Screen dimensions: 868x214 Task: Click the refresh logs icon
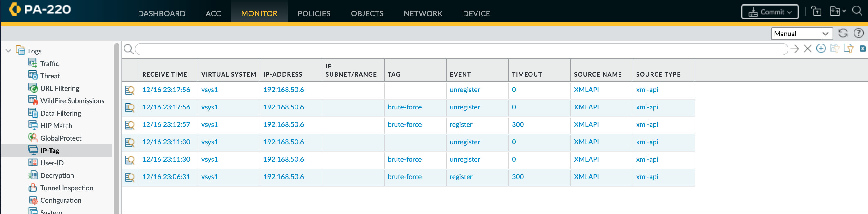tap(843, 33)
